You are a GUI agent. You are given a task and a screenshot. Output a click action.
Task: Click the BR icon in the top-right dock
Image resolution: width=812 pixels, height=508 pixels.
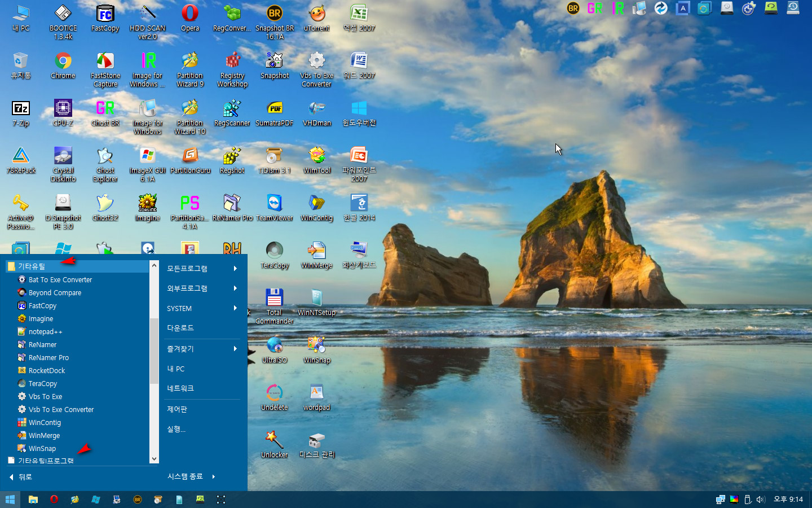(x=573, y=8)
